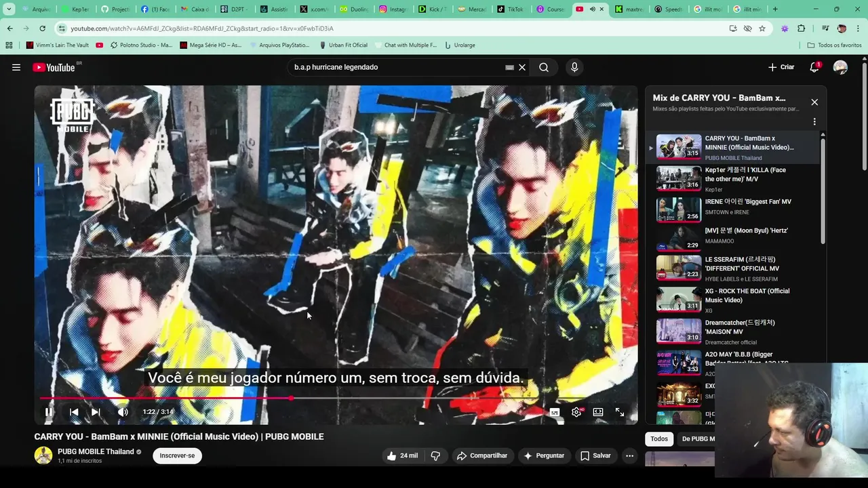Open player settings gear icon
The image size is (868, 488).
[x=576, y=412]
